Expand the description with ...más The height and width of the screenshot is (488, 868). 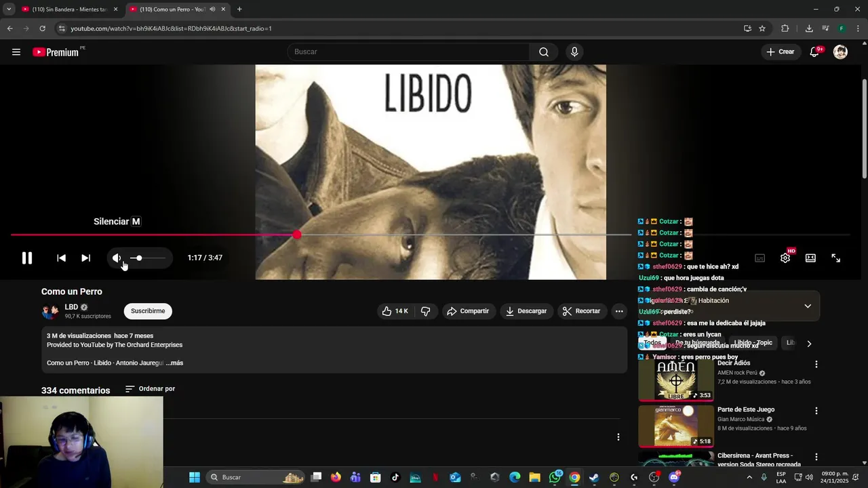(174, 363)
